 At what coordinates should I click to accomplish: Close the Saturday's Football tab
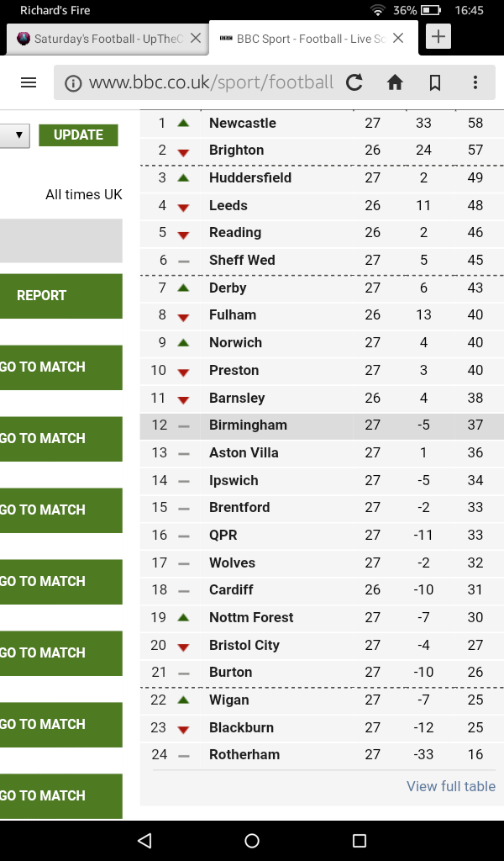coord(196,38)
